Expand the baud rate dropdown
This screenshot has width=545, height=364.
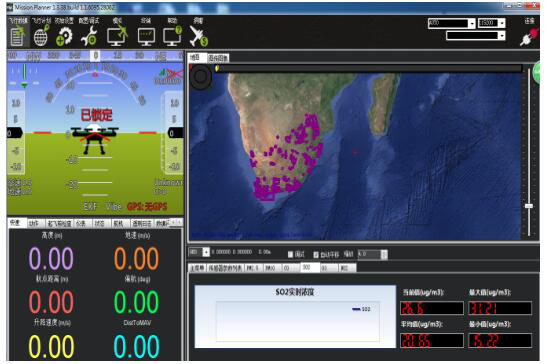tap(491, 23)
